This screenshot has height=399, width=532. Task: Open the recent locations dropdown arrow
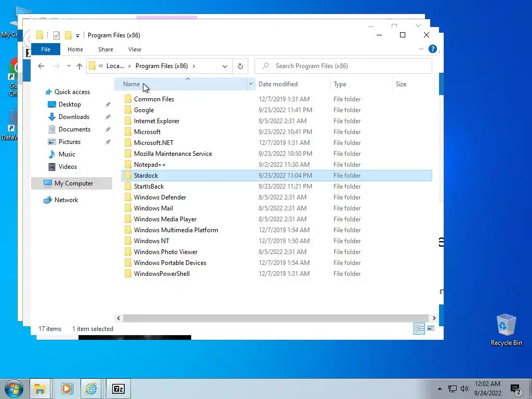pos(69,66)
